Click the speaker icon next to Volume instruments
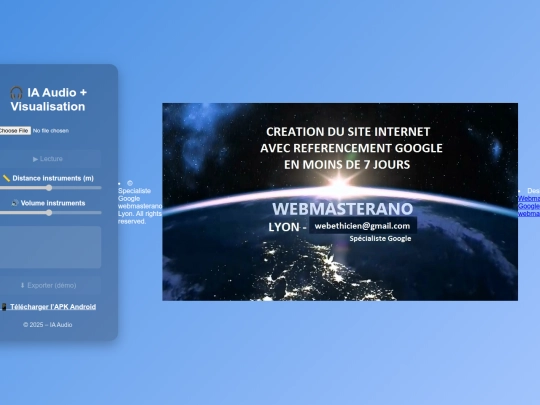The height and width of the screenshot is (405, 540). (15, 203)
